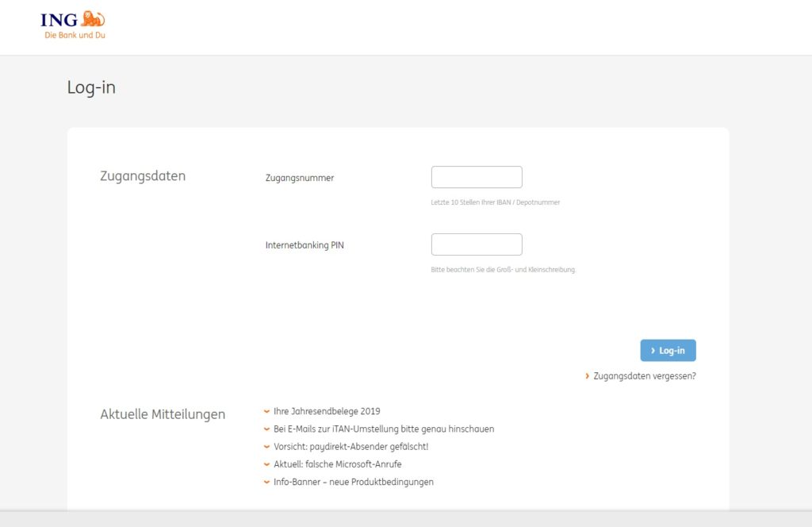Click the Zugangsnummer label

(x=300, y=178)
